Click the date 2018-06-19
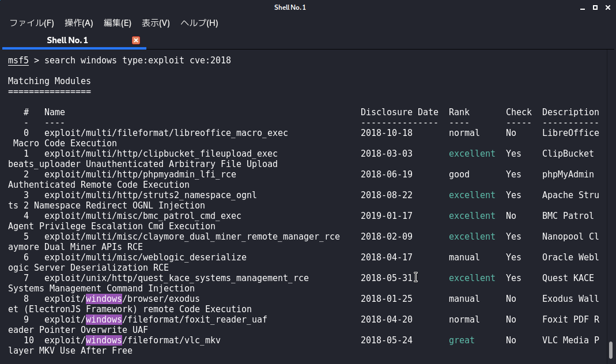 pyautogui.click(x=387, y=175)
